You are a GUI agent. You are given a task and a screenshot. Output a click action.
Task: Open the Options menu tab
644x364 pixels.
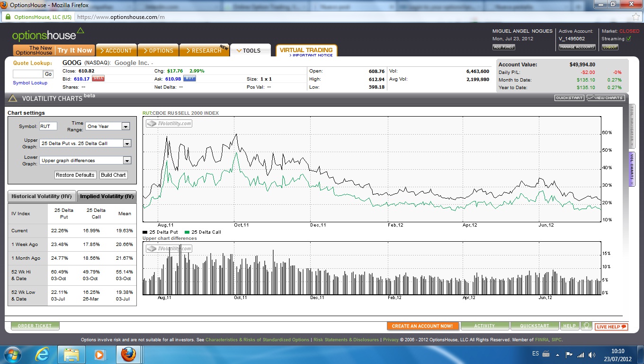pyautogui.click(x=158, y=51)
